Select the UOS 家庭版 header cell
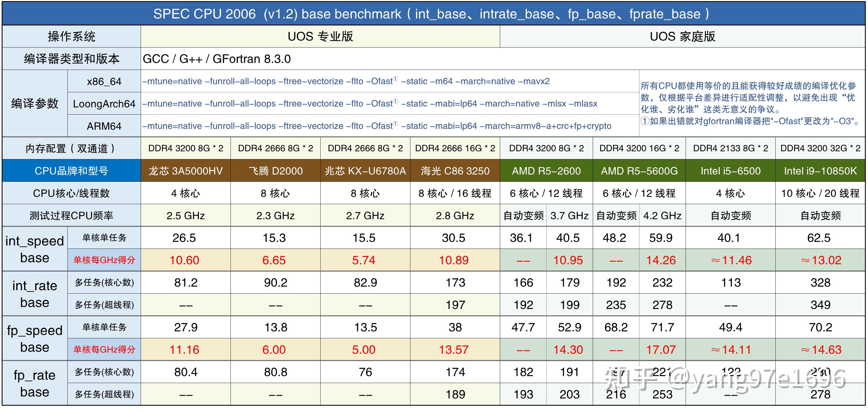The width and height of the screenshot is (868, 418). click(x=682, y=36)
